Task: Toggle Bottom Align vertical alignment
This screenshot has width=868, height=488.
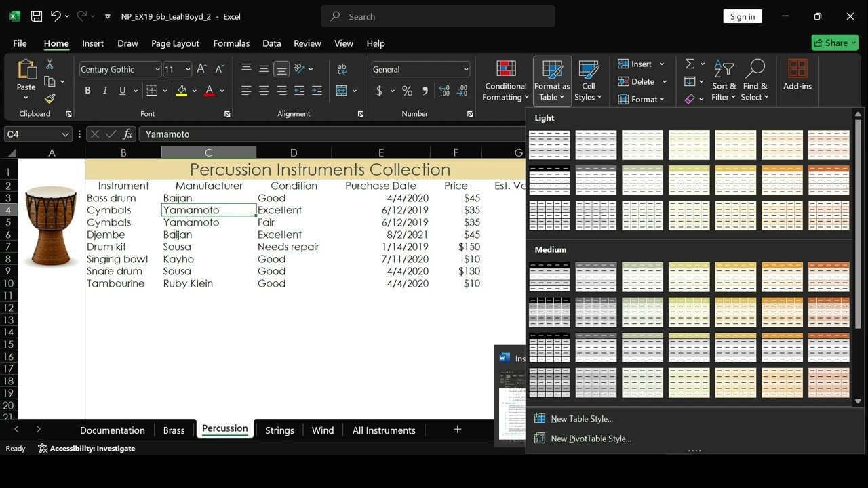Action: (x=281, y=69)
